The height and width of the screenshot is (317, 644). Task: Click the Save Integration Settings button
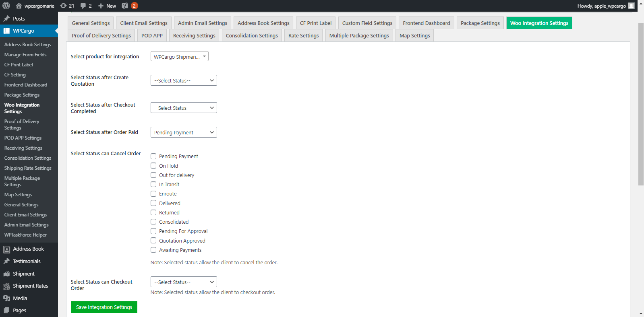pyautogui.click(x=104, y=307)
